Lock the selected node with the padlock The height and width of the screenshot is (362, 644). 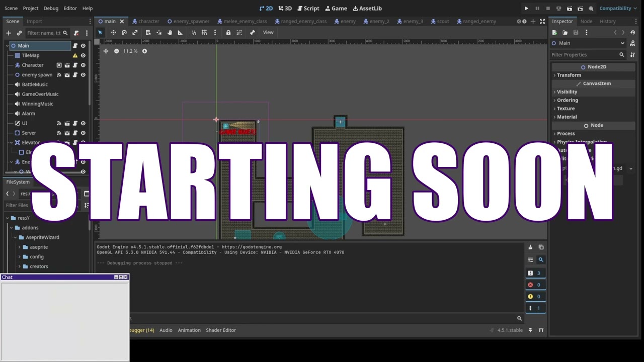tap(228, 33)
